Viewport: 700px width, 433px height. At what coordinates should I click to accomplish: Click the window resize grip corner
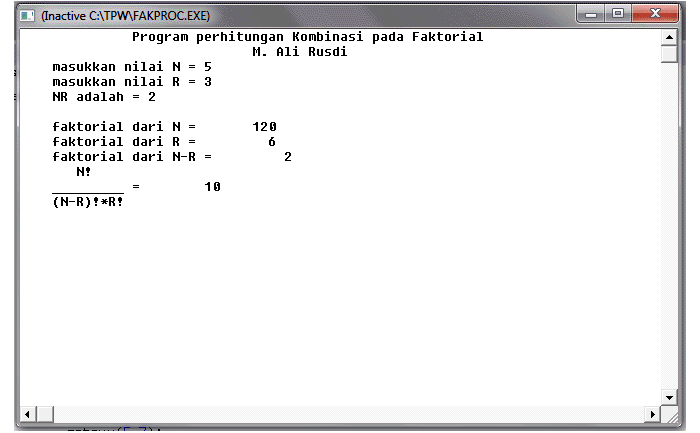point(671,415)
